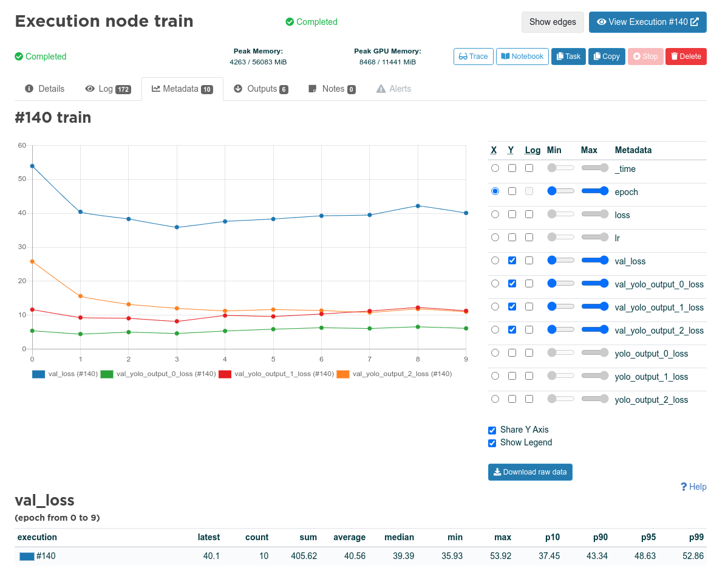This screenshot has width=728, height=573.
Task: Check Y axis for yolo_output_0_loss
Action: (512, 352)
